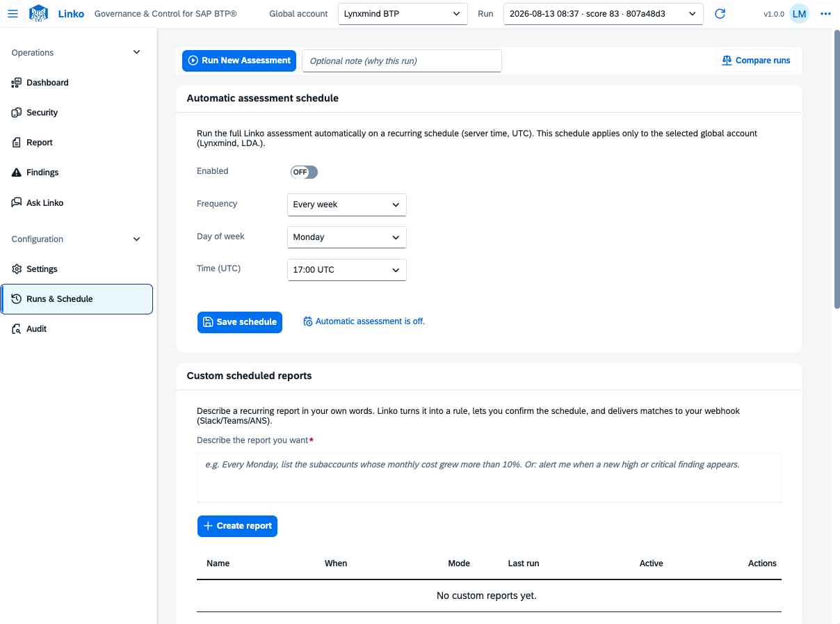Collapse the Operations section chevron

click(136, 52)
